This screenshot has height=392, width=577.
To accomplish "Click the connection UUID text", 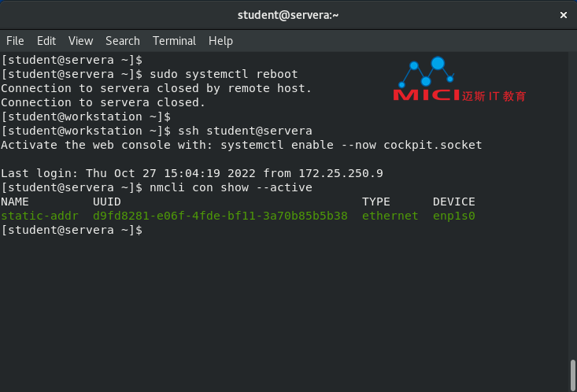I will pos(220,216).
